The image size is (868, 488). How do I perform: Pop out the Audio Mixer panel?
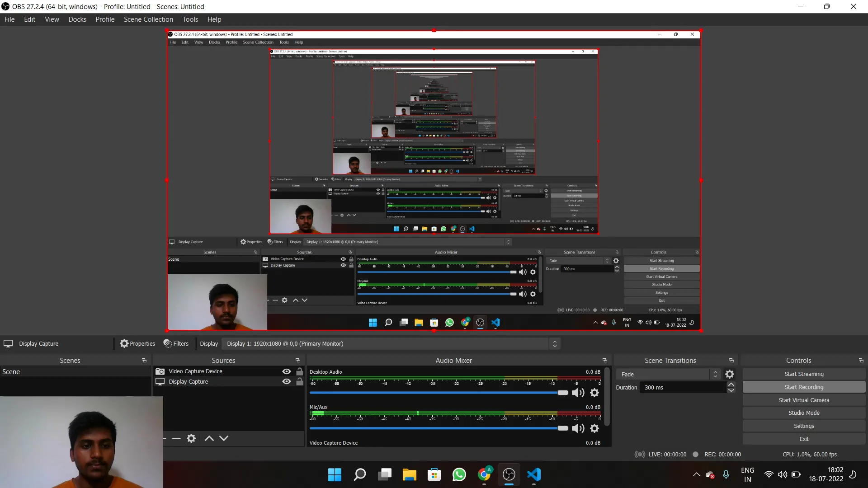pos(605,360)
